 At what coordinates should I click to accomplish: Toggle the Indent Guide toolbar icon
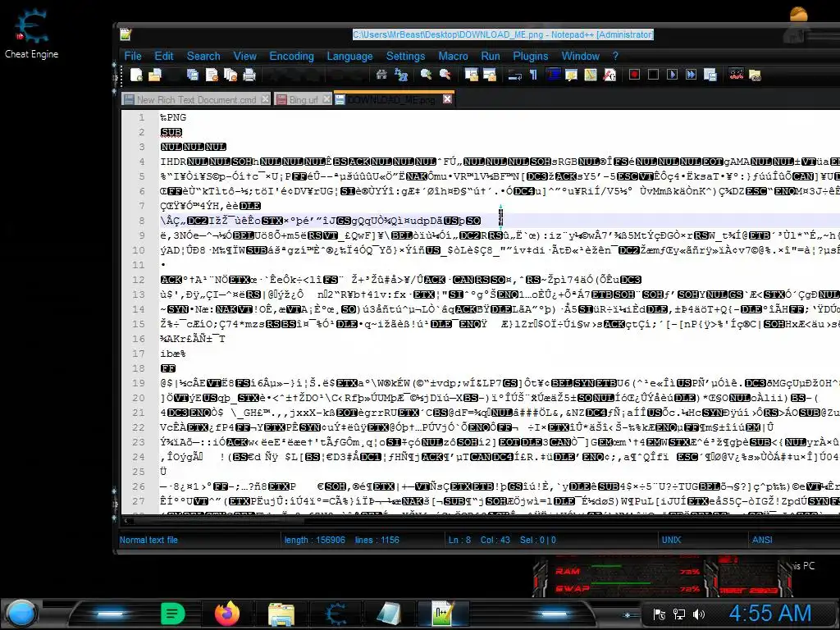(554, 75)
